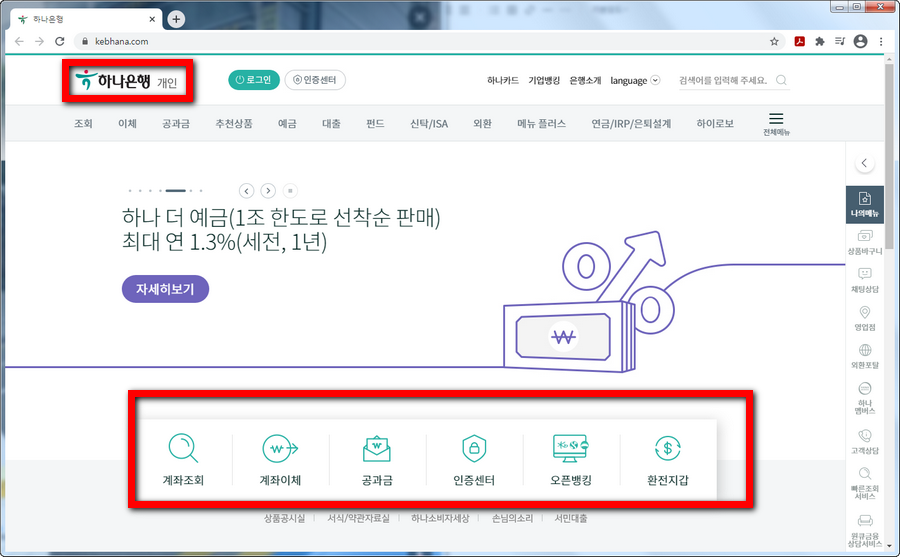
Task: Open 계좌조회 quick icon
Action: pyautogui.click(x=183, y=459)
